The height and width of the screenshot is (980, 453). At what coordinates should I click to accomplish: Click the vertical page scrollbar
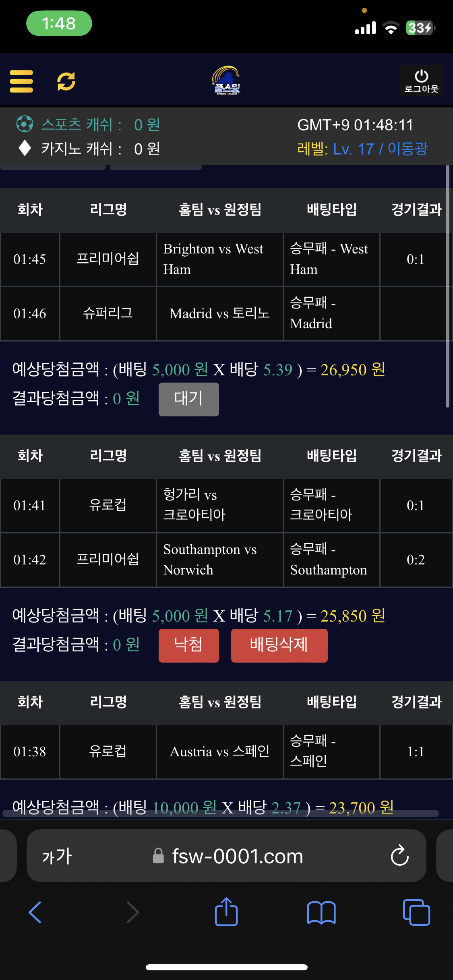tap(447, 286)
